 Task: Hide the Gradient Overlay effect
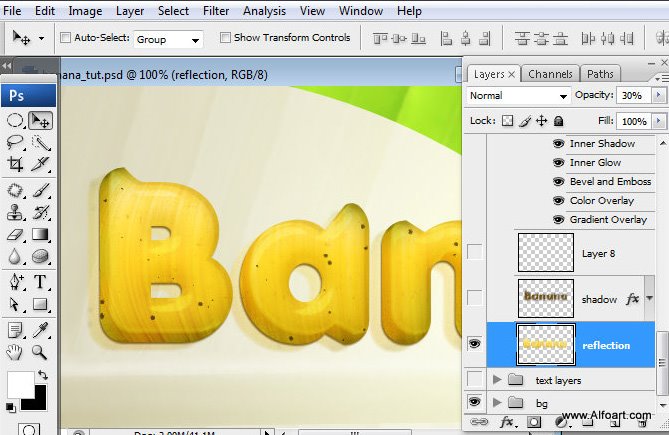click(x=558, y=220)
